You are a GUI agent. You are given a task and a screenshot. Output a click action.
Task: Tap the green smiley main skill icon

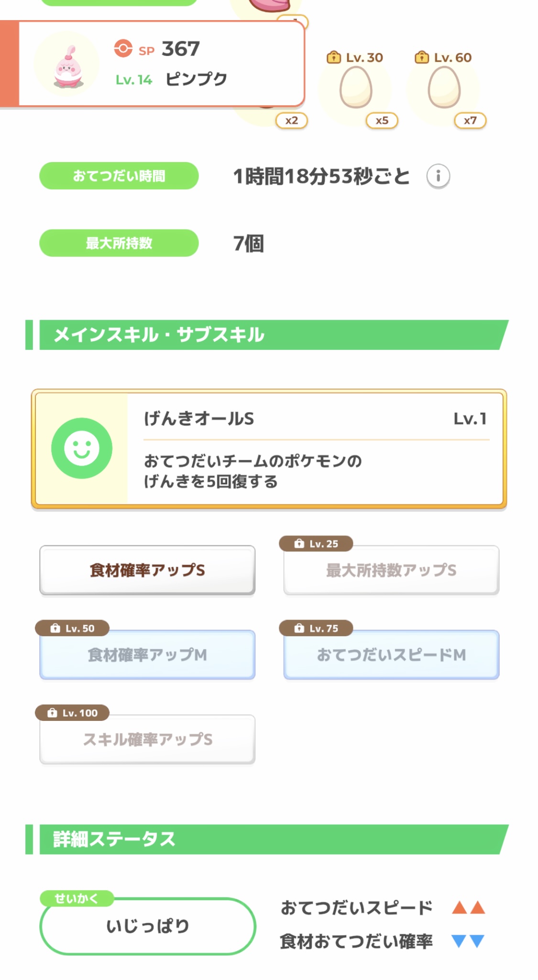click(x=82, y=448)
